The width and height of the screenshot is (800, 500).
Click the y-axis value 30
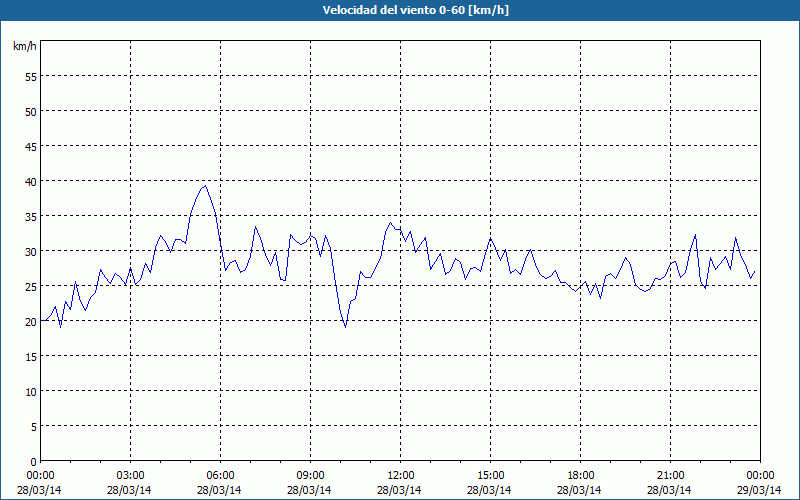click(31, 252)
